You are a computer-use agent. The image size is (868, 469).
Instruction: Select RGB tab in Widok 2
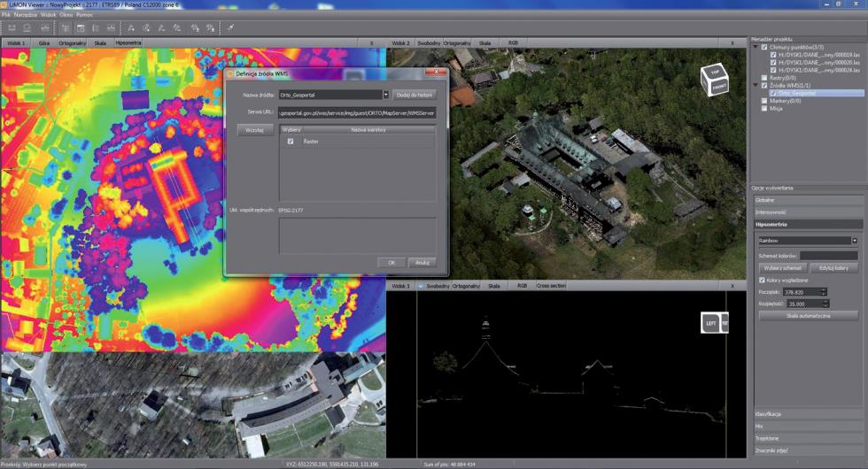point(513,43)
